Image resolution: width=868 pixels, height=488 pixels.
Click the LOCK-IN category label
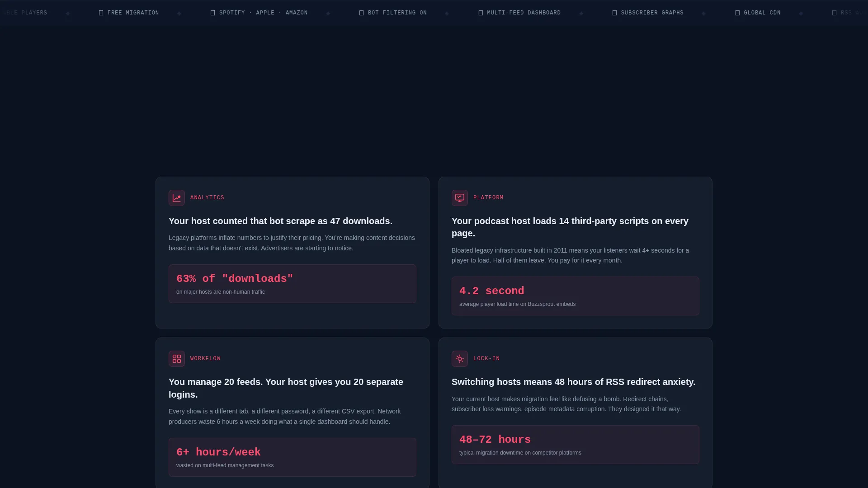(486, 359)
